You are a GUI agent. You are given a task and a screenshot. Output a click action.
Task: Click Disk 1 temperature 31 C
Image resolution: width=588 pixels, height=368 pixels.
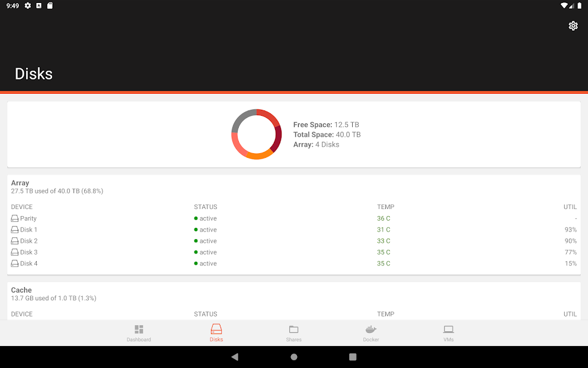pyautogui.click(x=384, y=230)
